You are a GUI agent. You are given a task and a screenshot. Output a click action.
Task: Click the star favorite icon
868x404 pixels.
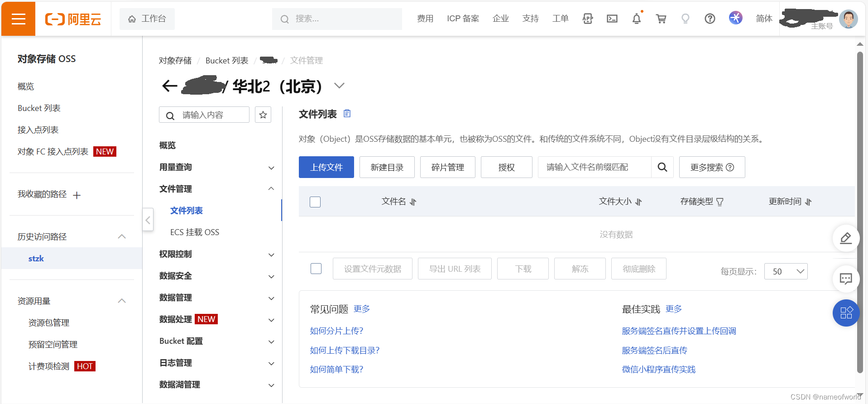(263, 115)
